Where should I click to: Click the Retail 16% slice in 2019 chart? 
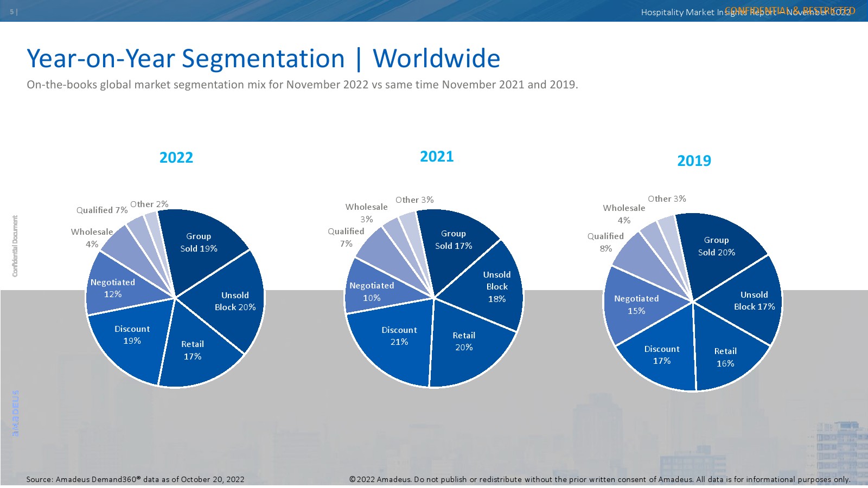(x=725, y=357)
